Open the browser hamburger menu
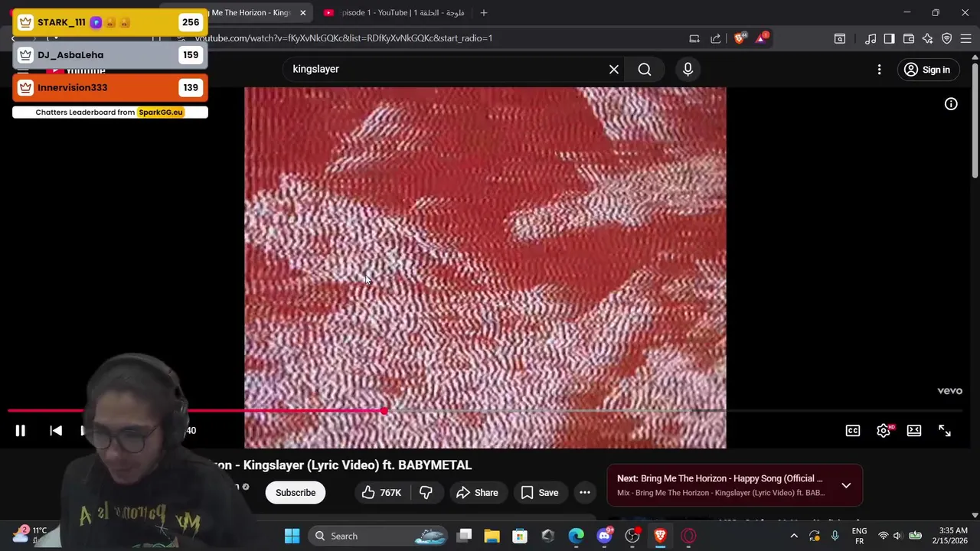This screenshot has height=551, width=980. [x=965, y=38]
